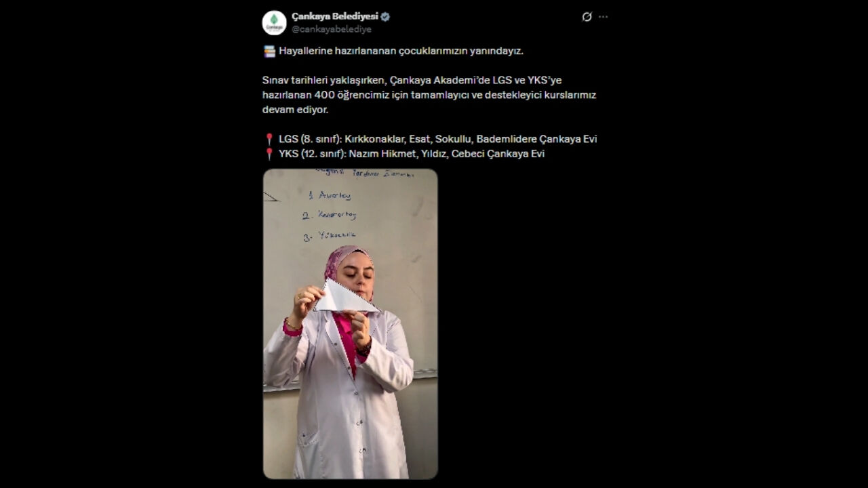
Task: Open the three-dot more options menu
Action: [604, 17]
